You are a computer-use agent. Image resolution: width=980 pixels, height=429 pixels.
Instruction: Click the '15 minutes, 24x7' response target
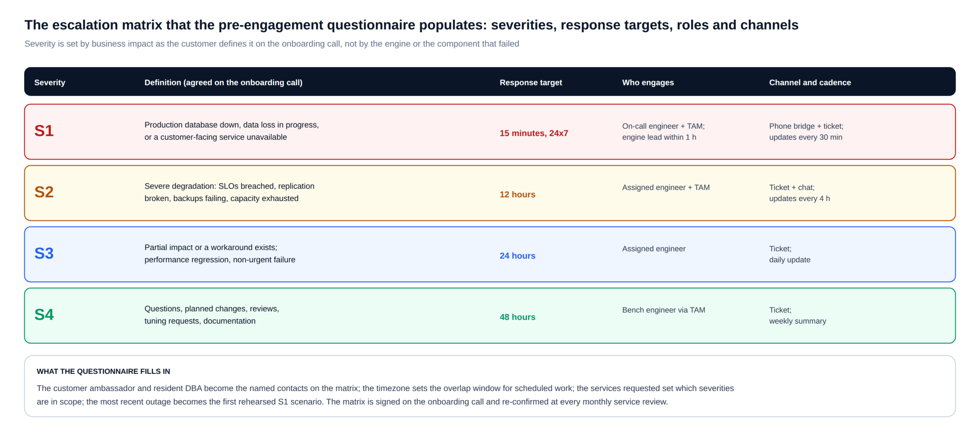(x=534, y=133)
